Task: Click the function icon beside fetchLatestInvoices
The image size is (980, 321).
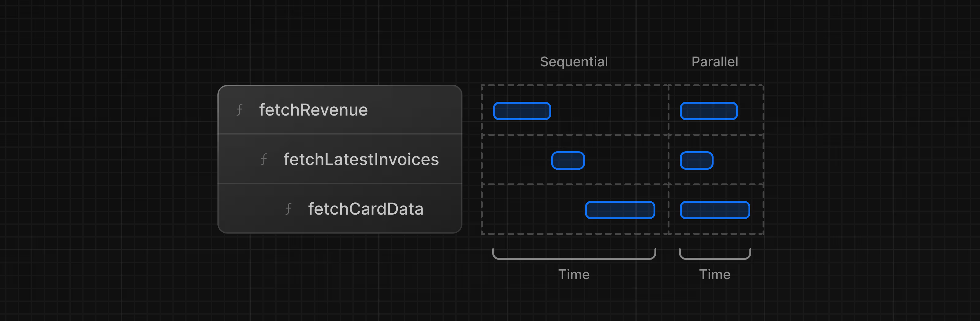Action: (x=264, y=160)
